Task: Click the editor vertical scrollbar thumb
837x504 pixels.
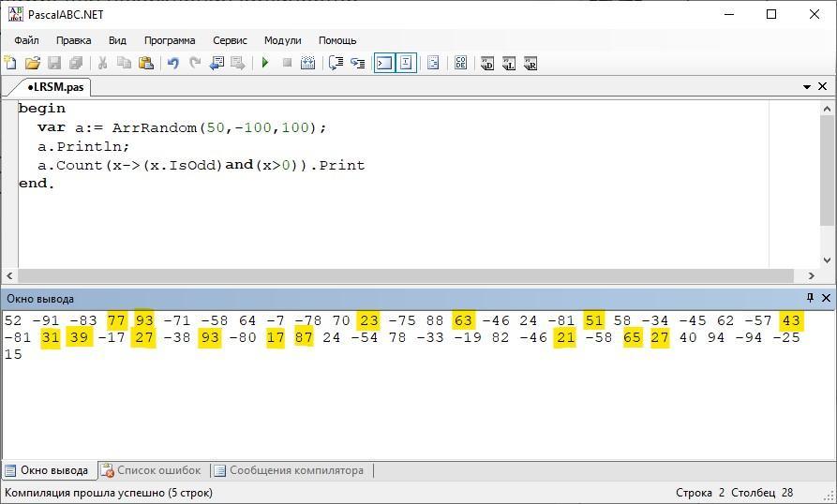Action: coord(827,170)
